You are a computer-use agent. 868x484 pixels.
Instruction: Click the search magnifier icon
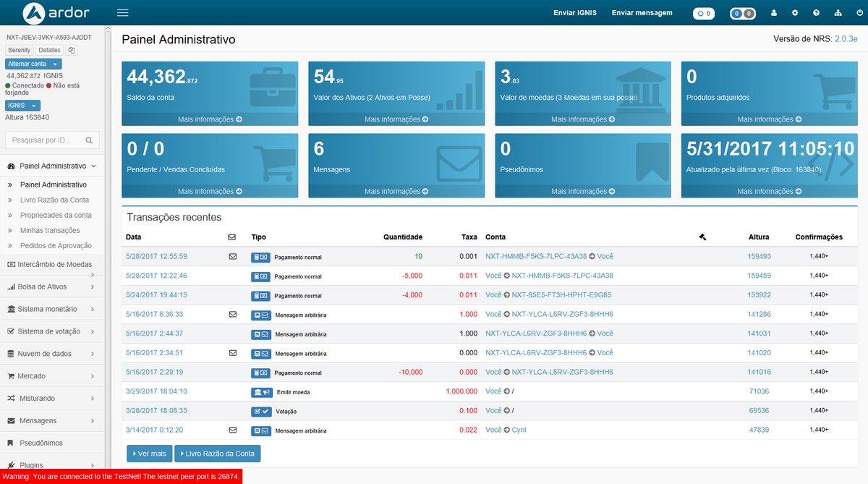pyautogui.click(x=89, y=140)
